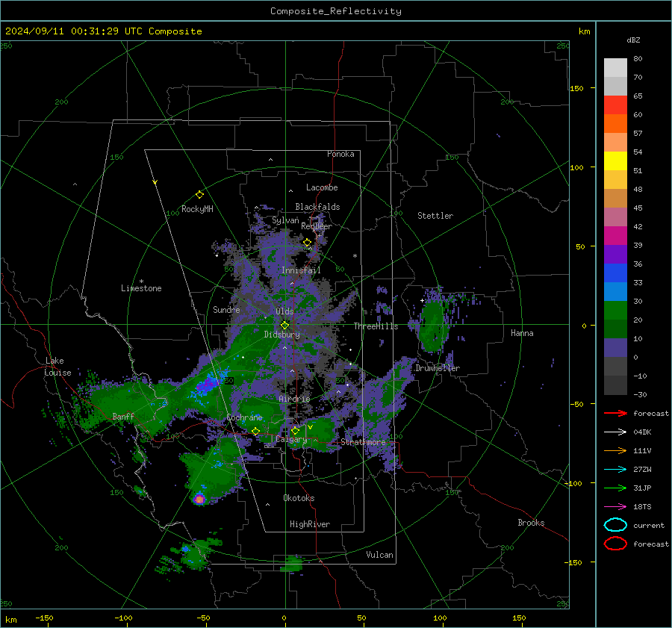The width and height of the screenshot is (672, 628).
Task: Select the blue 36 dBZ color swatch
Action: (x=615, y=273)
